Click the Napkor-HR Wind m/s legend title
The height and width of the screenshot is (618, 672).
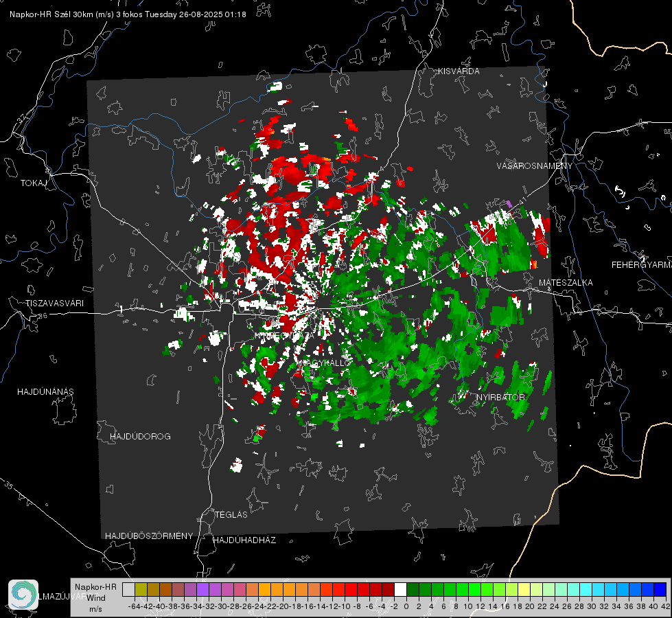95,598
